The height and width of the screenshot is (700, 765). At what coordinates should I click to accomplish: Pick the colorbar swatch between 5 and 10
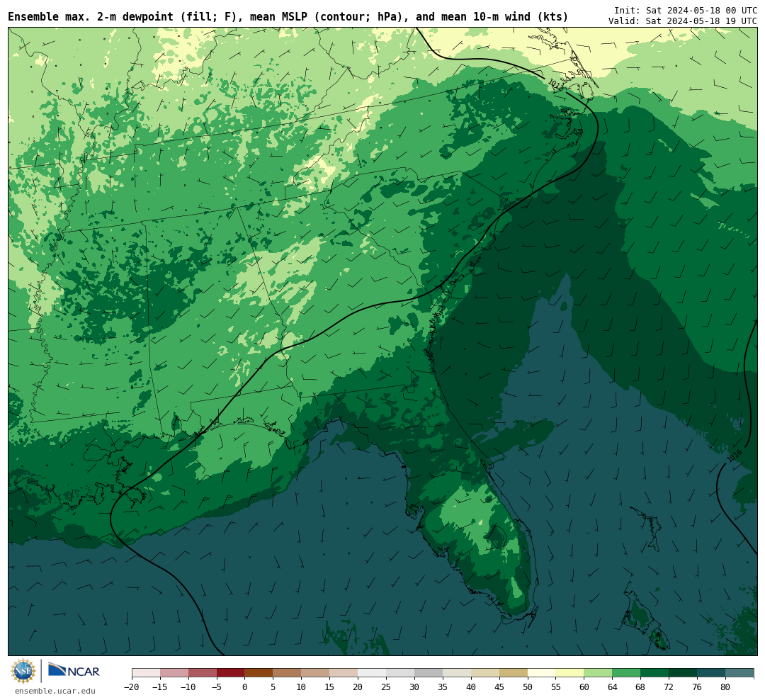[x=288, y=673]
